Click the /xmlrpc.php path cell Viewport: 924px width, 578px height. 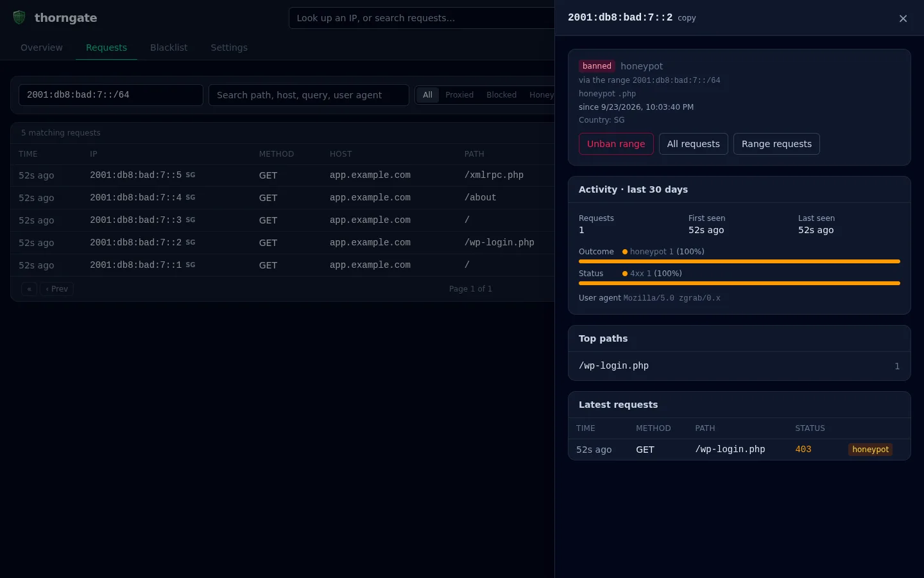(494, 175)
